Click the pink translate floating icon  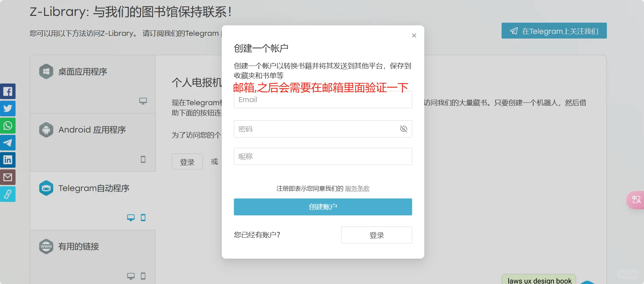tap(636, 200)
